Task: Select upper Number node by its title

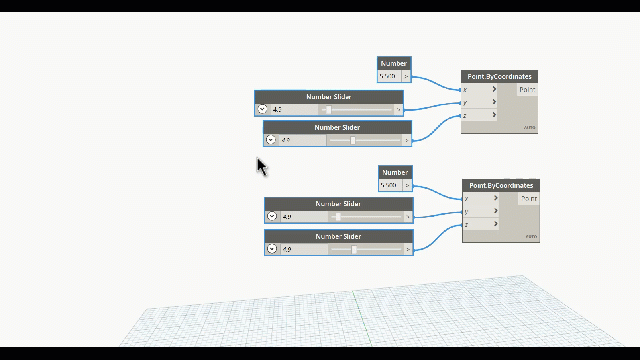Action: point(394,63)
